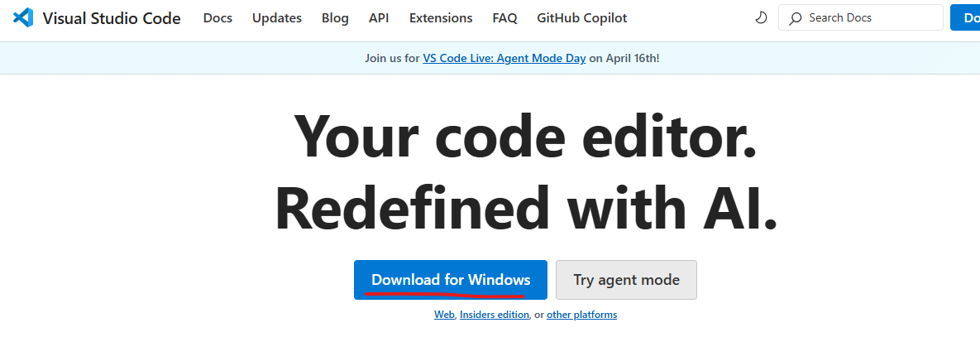Follow the VS Code Live: Agent Mode Day link
Screen dimensions: 980x342
tap(504, 58)
